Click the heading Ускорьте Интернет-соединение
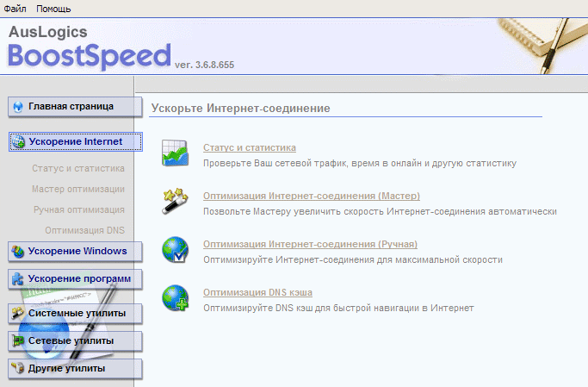 click(x=240, y=109)
